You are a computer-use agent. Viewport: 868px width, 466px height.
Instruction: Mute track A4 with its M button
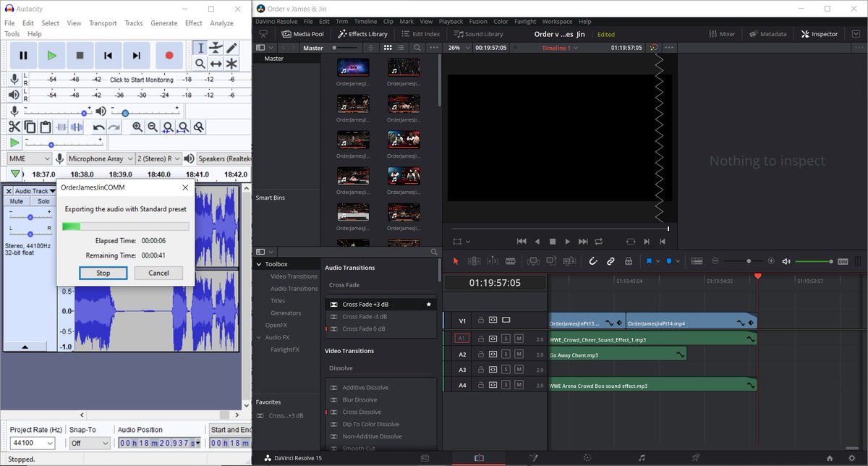tap(519, 386)
